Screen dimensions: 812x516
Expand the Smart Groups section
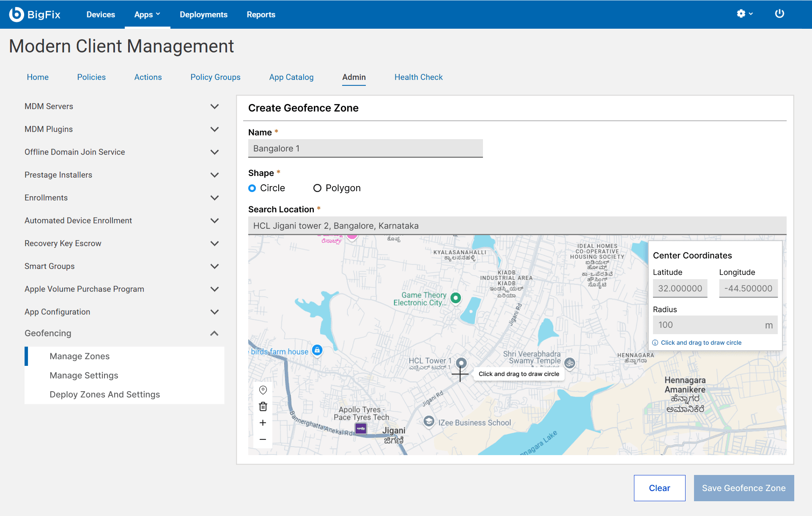tap(214, 266)
